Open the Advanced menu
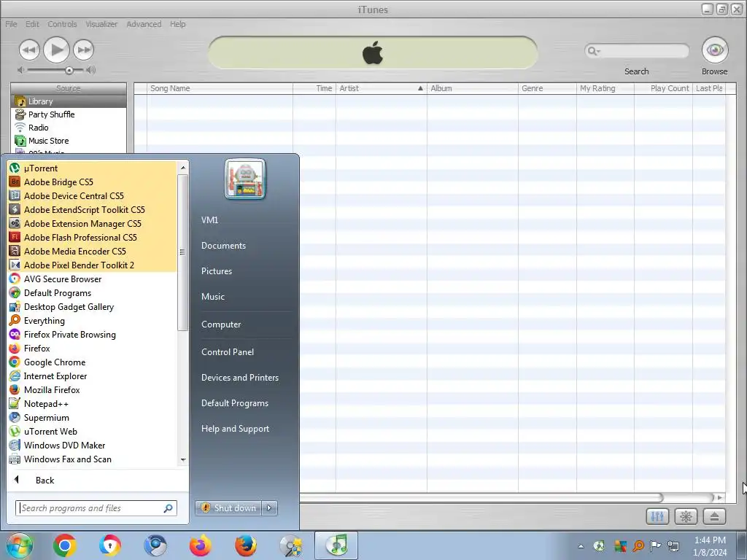747x560 pixels. click(144, 24)
